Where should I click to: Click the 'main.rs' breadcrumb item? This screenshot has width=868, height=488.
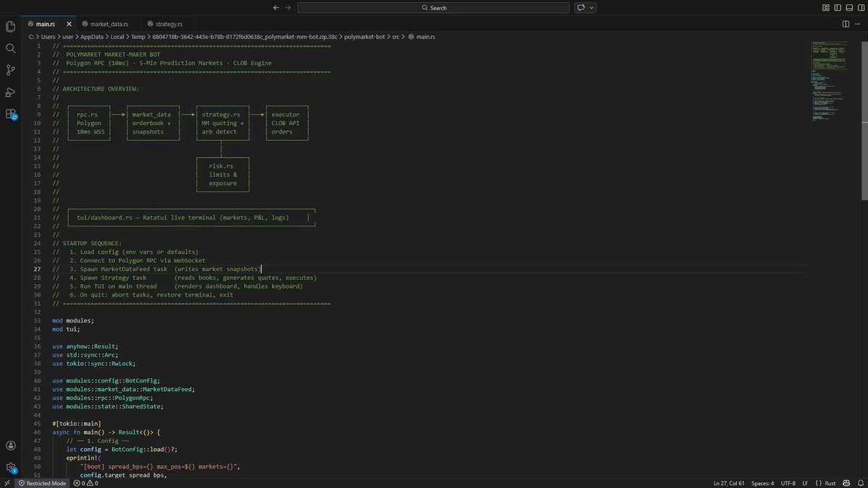422,36
